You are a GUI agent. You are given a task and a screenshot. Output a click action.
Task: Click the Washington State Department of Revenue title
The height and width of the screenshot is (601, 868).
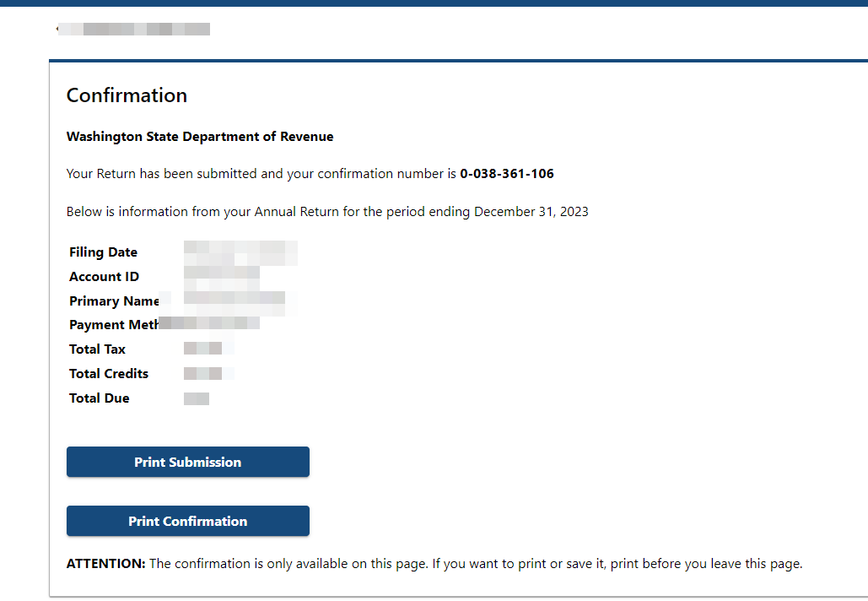pyautogui.click(x=200, y=137)
